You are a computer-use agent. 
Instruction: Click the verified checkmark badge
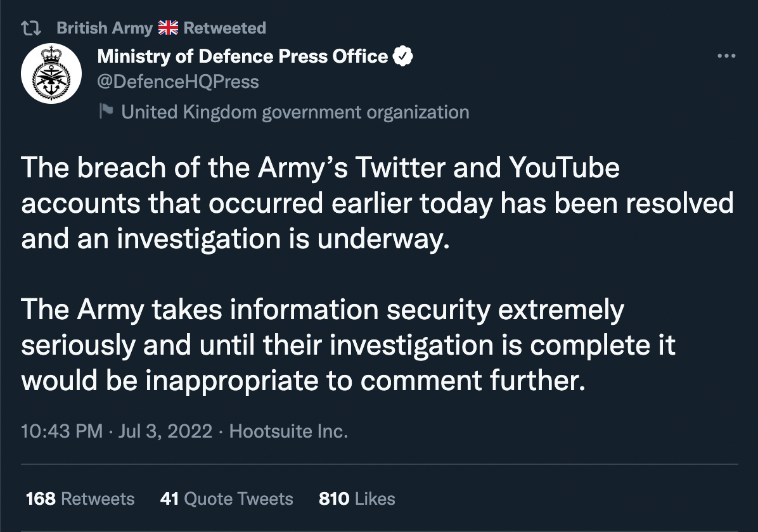tap(404, 56)
